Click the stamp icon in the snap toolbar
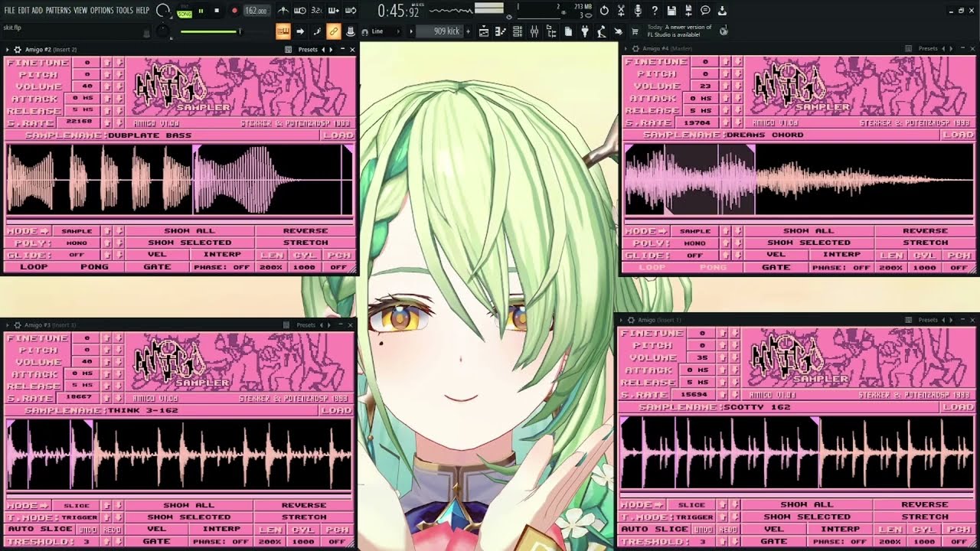This screenshot has height=551, width=980. click(351, 31)
